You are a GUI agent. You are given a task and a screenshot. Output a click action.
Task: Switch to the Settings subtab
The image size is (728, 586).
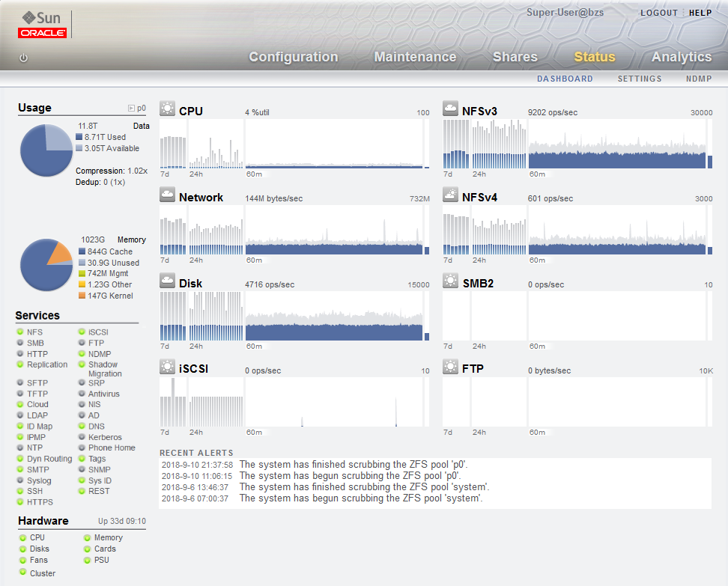(x=640, y=79)
